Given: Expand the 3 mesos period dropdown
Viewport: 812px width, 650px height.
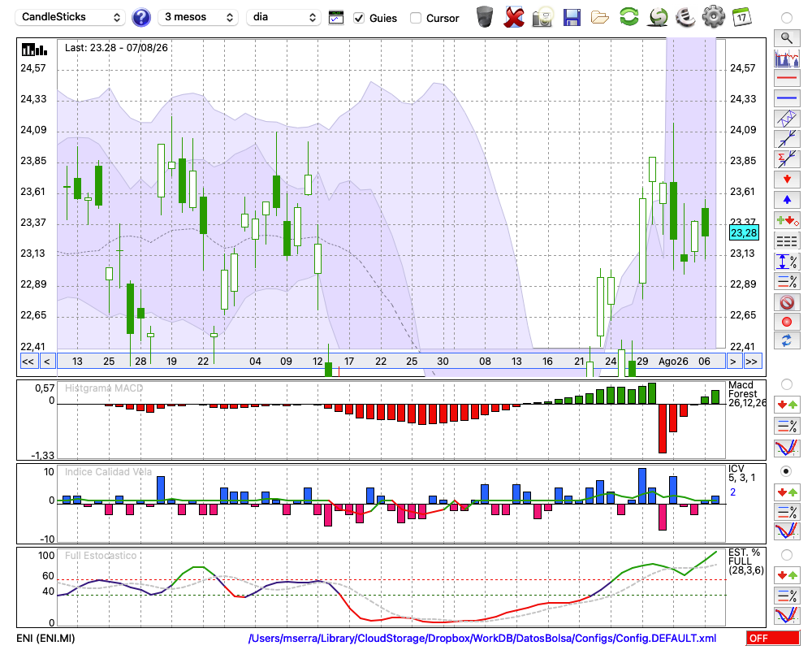Looking at the screenshot, I should (198, 17).
